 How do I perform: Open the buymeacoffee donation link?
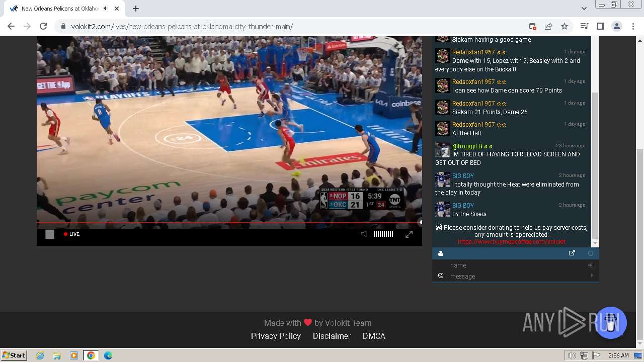(x=512, y=242)
